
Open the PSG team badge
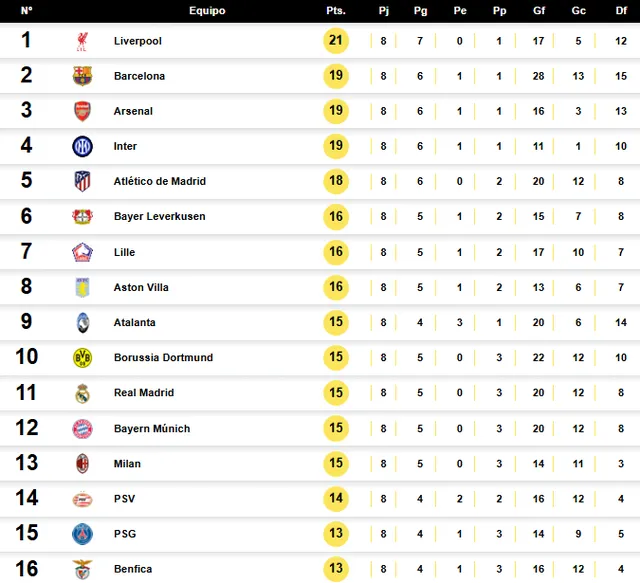tap(82, 534)
